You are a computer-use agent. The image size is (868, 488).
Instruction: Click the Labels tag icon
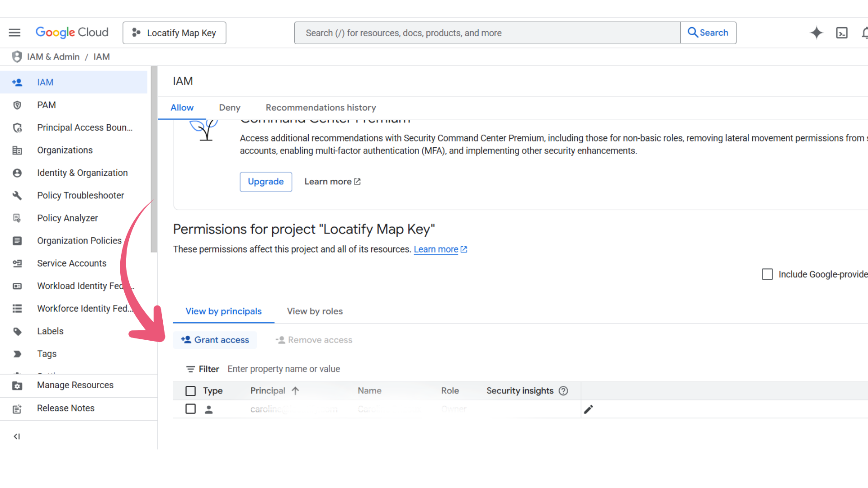pyautogui.click(x=17, y=331)
